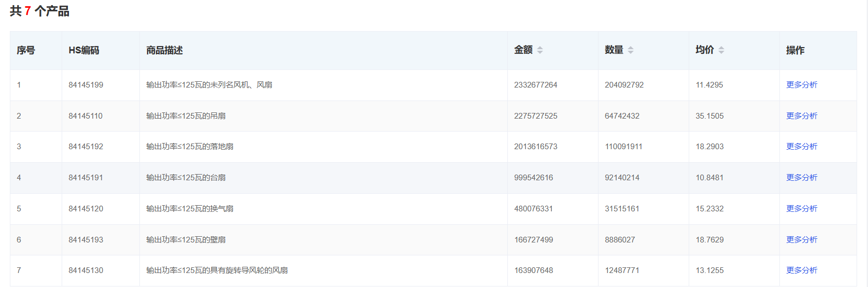The height and width of the screenshot is (287, 868).
Task: Select HS code cell 84145110
Action: [86, 116]
